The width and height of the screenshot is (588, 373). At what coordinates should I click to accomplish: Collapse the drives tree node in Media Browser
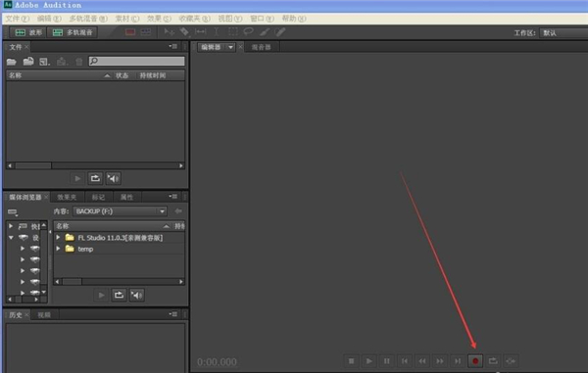(11, 238)
